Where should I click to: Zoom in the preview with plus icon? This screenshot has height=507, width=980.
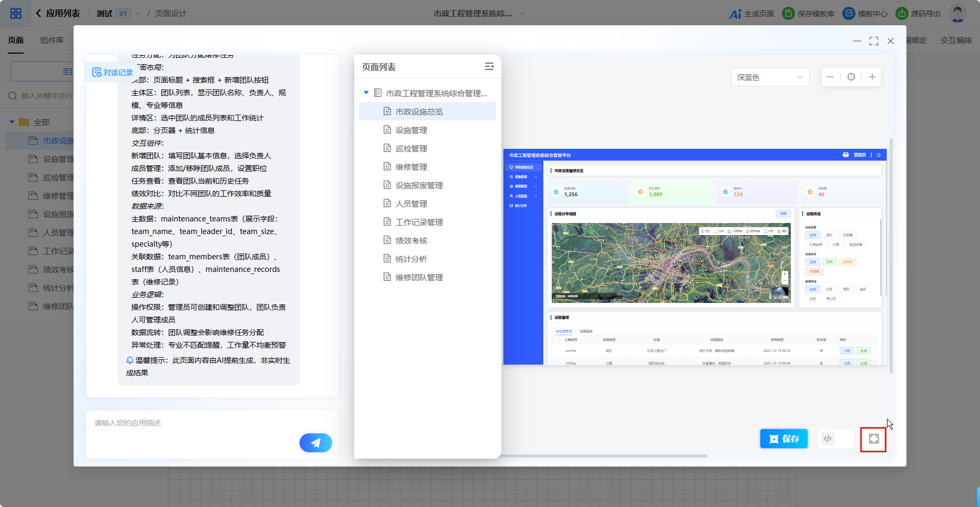tap(872, 77)
